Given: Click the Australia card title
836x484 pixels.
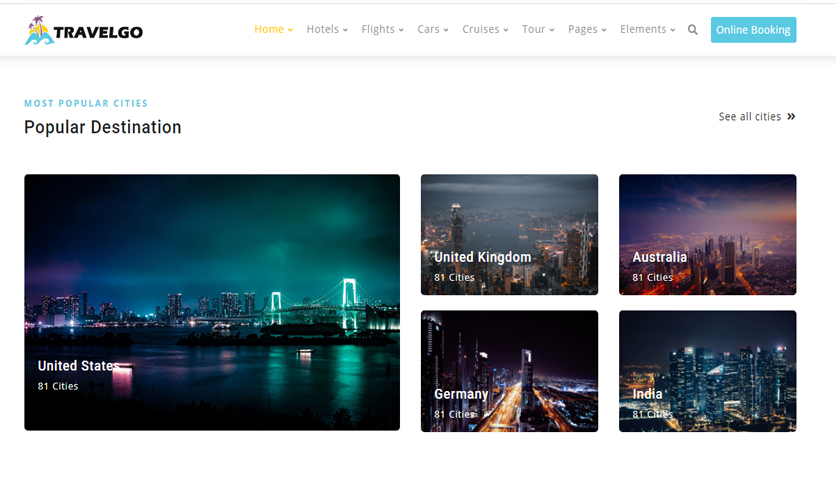Looking at the screenshot, I should coord(660,257).
